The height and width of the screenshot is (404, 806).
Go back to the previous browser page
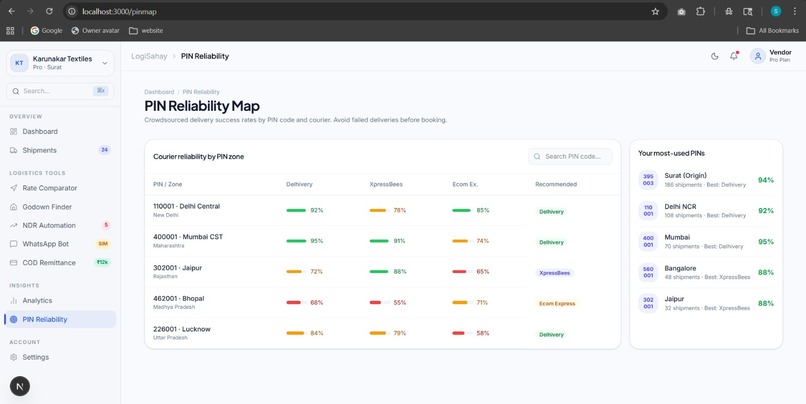(11, 11)
